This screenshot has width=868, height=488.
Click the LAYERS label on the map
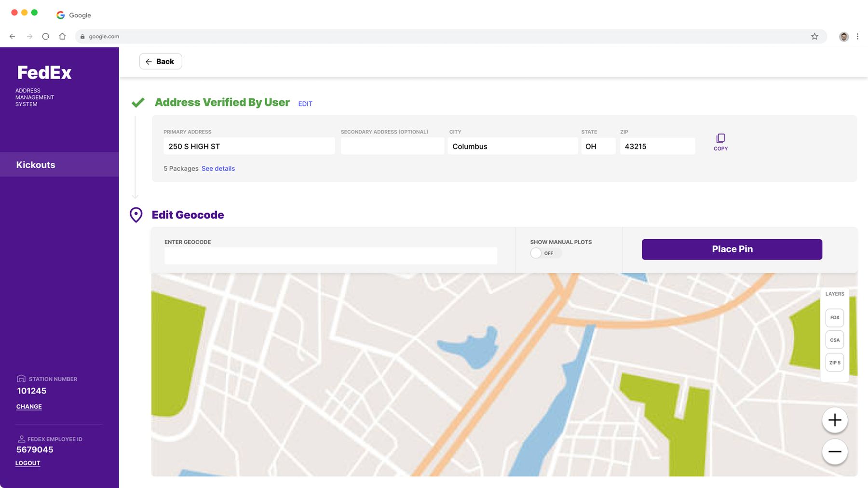[x=835, y=294]
